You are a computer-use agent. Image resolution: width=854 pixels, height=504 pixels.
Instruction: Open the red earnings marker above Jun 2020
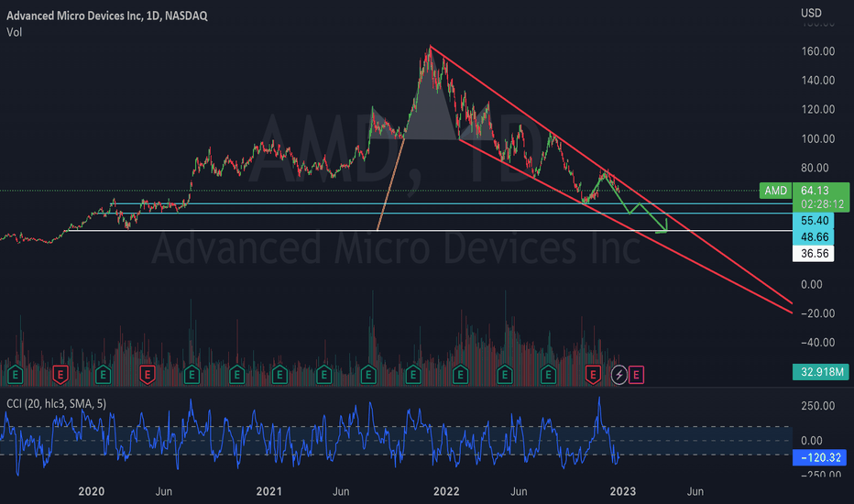[x=147, y=375]
